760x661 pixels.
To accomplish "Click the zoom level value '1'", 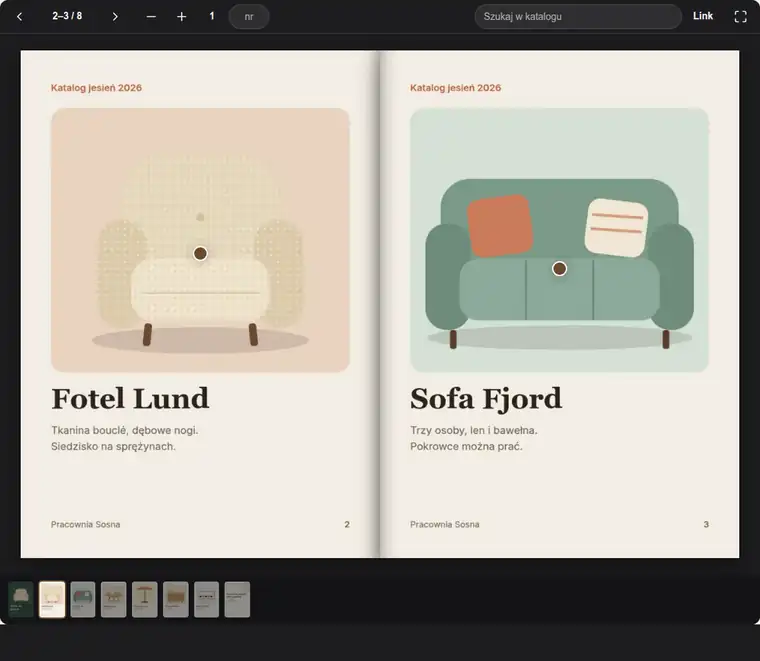I will coord(212,16).
